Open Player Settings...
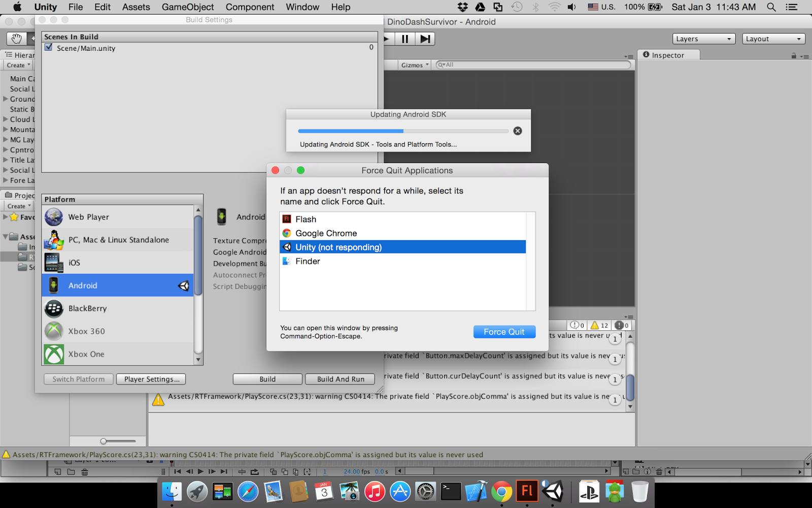Image resolution: width=812 pixels, height=508 pixels. (x=151, y=379)
